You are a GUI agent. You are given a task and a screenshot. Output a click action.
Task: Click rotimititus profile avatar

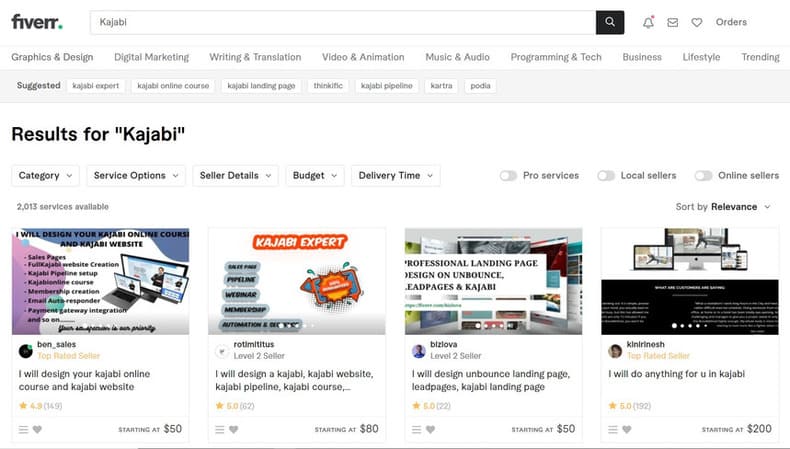click(222, 351)
